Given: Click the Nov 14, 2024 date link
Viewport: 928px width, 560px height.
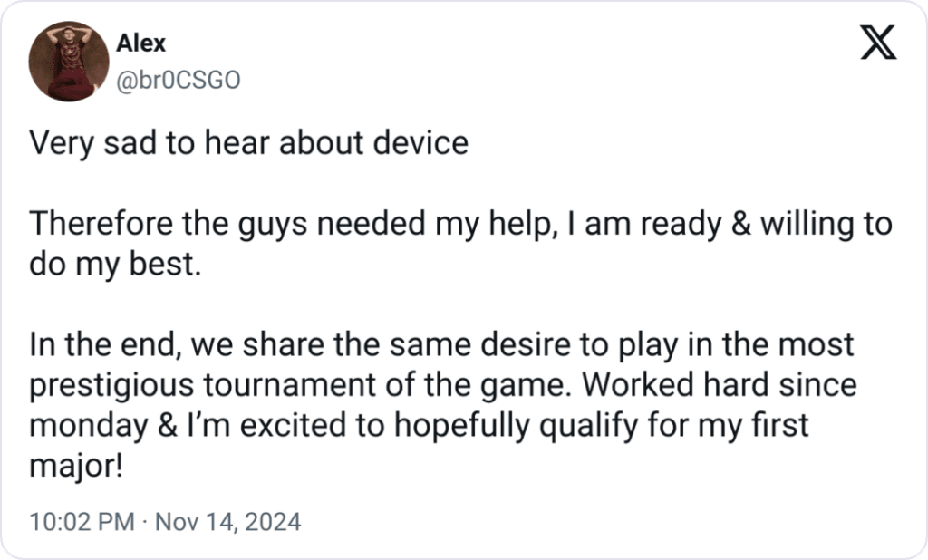Looking at the screenshot, I should point(228,522).
